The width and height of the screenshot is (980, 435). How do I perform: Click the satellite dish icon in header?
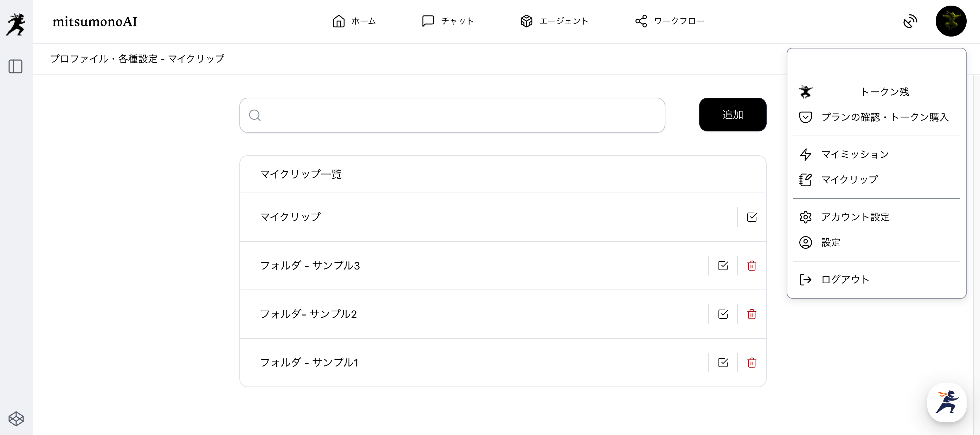910,21
